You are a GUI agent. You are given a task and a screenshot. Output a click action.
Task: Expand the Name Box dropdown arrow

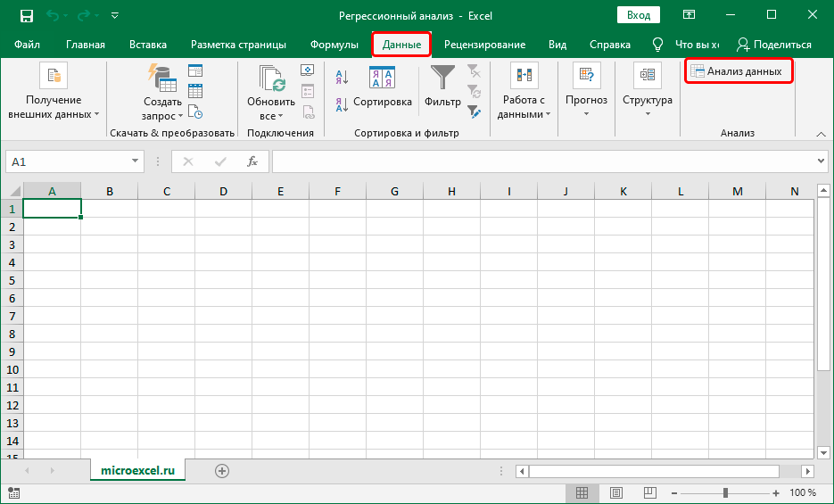pos(136,161)
